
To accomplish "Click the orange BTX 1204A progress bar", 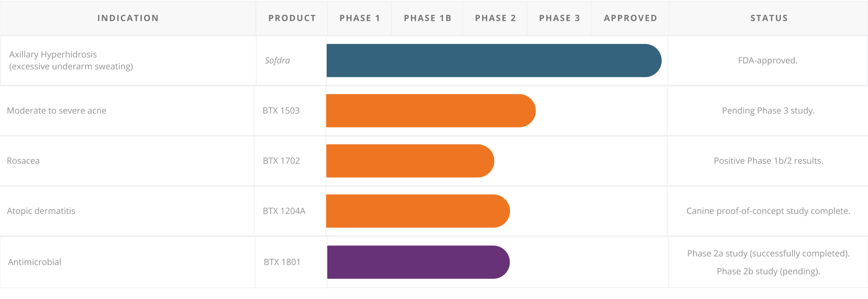I will (417, 211).
